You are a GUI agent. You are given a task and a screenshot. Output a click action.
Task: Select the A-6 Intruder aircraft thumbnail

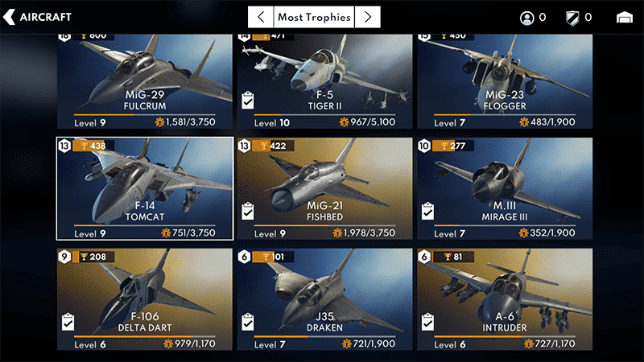coord(505,299)
